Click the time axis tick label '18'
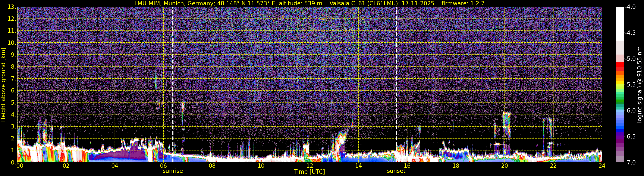This screenshot has width=644, height=176. click(456, 166)
